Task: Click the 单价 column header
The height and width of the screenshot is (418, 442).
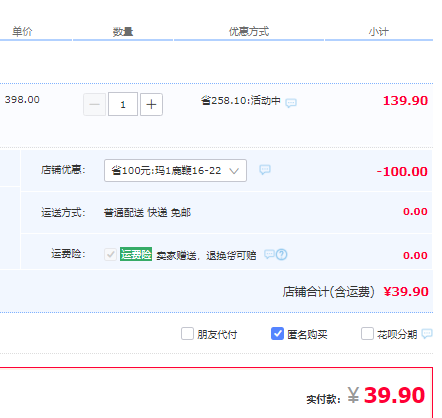Action: tap(22, 32)
